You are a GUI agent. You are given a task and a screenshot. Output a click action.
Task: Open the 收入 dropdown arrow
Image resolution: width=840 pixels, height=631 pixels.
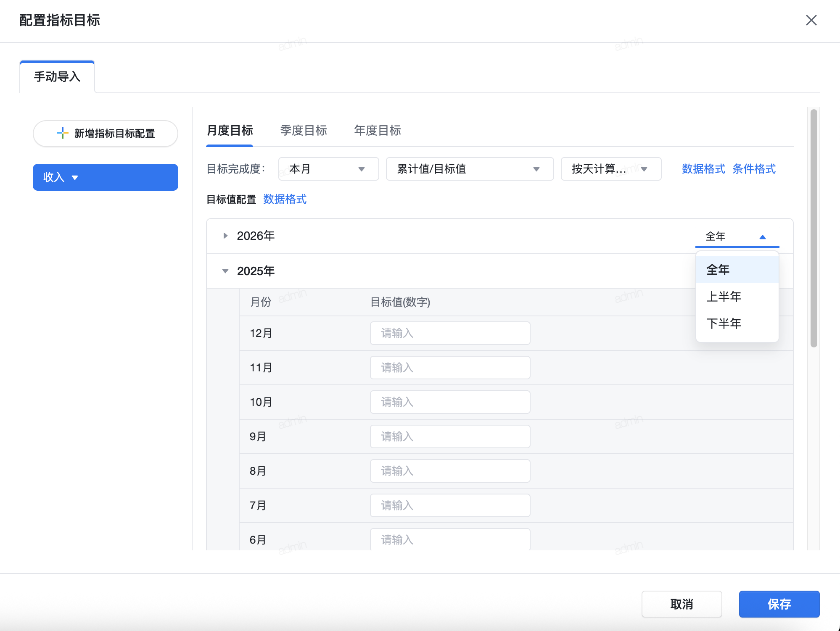75,178
